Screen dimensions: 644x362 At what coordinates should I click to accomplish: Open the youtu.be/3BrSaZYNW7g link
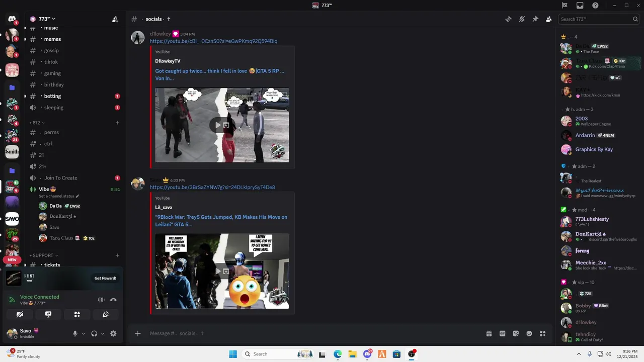pyautogui.click(x=212, y=188)
